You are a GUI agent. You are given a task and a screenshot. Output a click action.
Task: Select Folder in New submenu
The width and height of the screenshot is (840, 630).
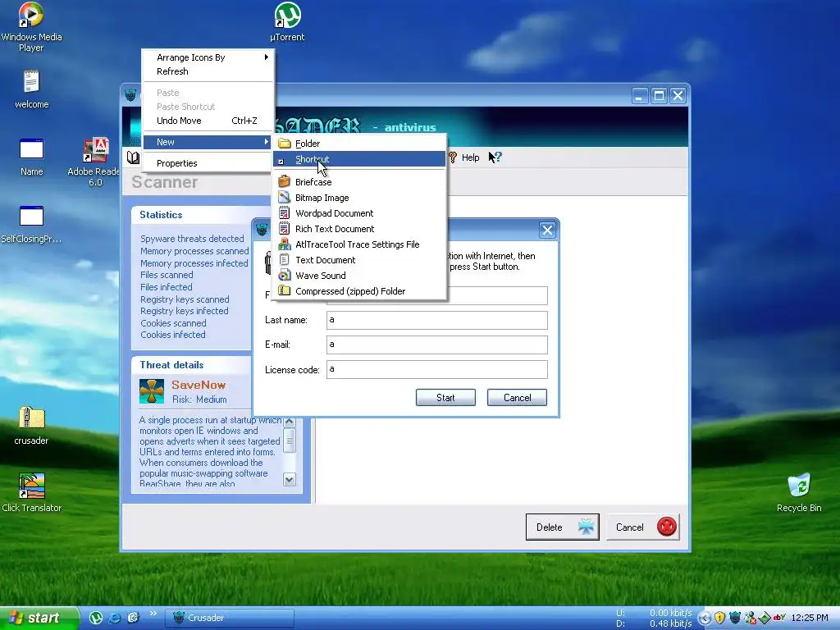coord(359,144)
